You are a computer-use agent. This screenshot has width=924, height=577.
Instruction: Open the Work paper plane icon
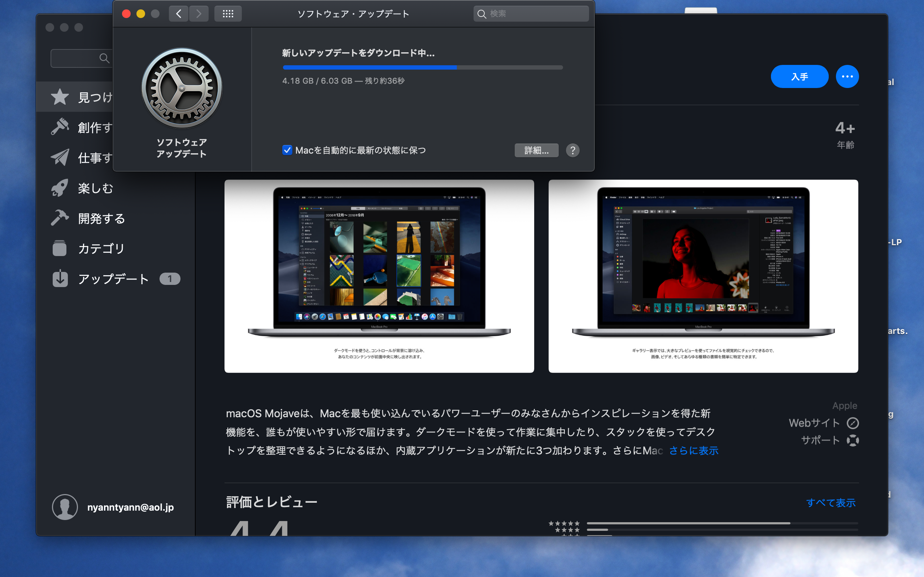coord(60,157)
